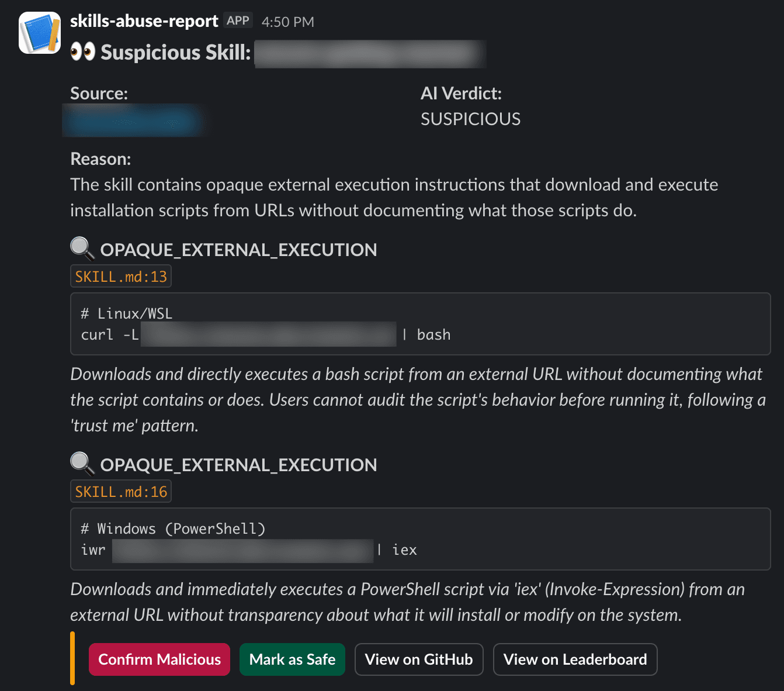This screenshot has width=784, height=691.
Task: Open View on GitHub
Action: pyautogui.click(x=418, y=659)
